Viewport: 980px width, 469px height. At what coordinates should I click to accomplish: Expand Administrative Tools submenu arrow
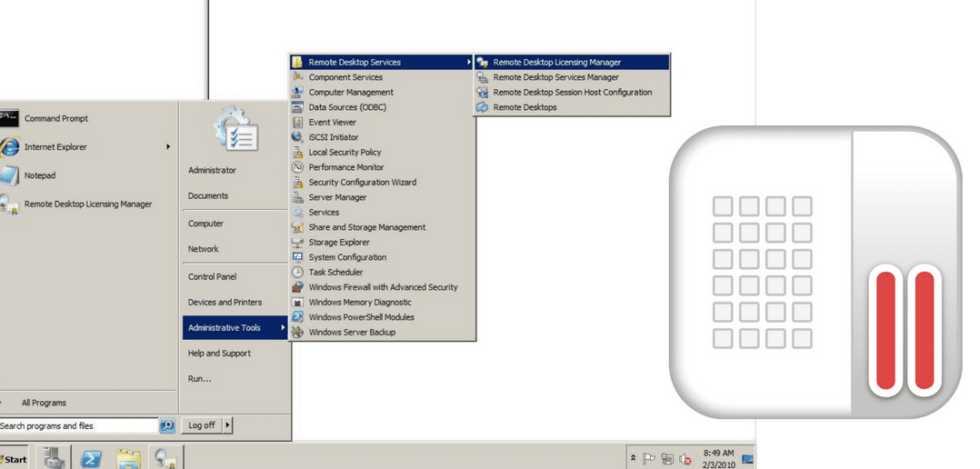click(x=283, y=327)
